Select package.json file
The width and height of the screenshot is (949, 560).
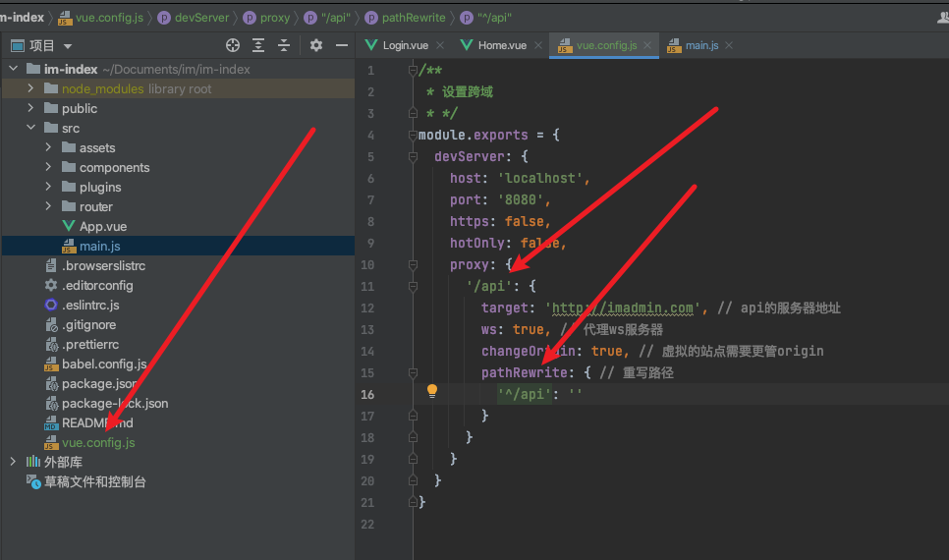click(99, 384)
